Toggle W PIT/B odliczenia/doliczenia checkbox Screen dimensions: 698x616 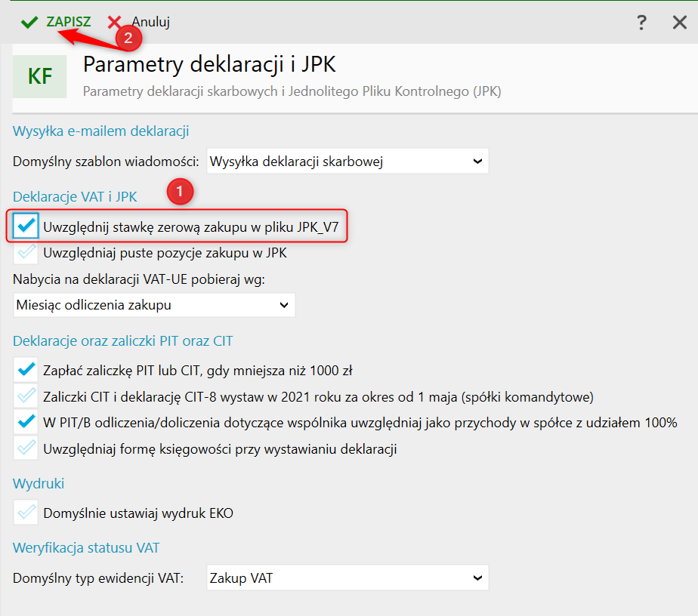coord(26,422)
